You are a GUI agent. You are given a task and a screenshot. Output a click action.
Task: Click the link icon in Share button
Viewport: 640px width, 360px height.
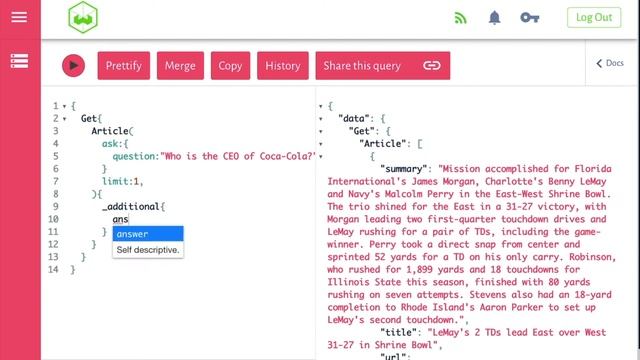(x=431, y=66)
